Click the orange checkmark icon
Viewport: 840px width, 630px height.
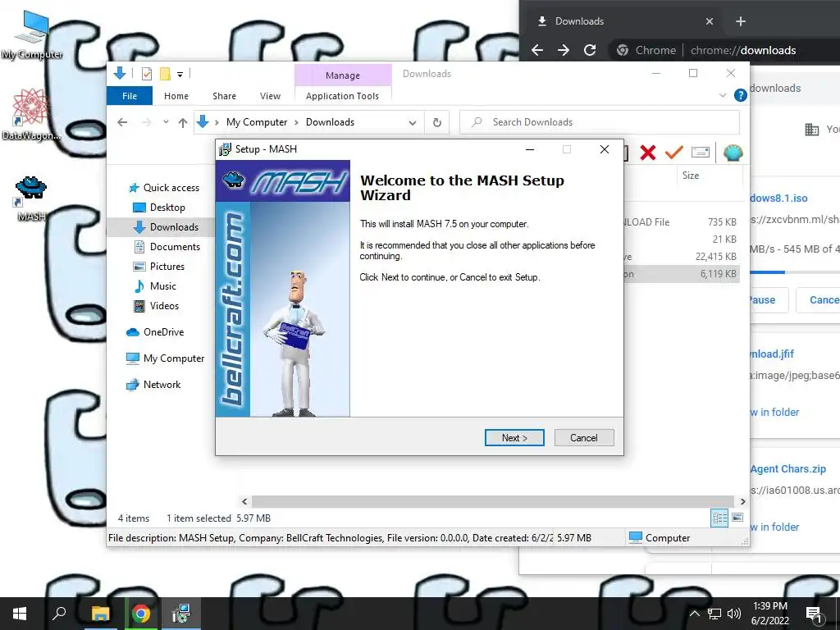pyautogui.click(x=674, y=153)
